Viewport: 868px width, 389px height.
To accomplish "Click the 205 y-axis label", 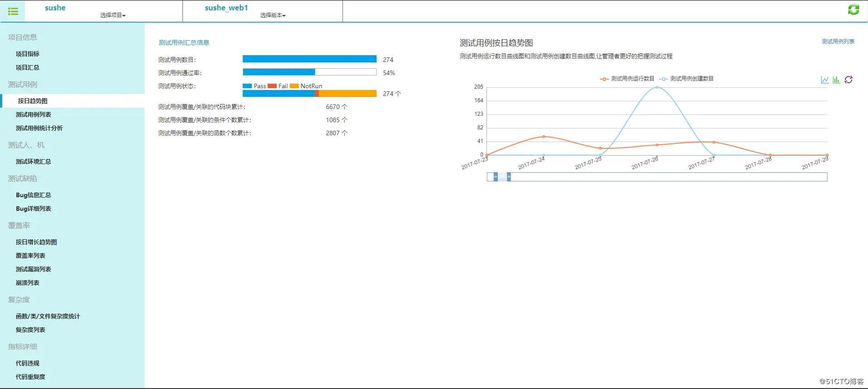I will [479, 87].
